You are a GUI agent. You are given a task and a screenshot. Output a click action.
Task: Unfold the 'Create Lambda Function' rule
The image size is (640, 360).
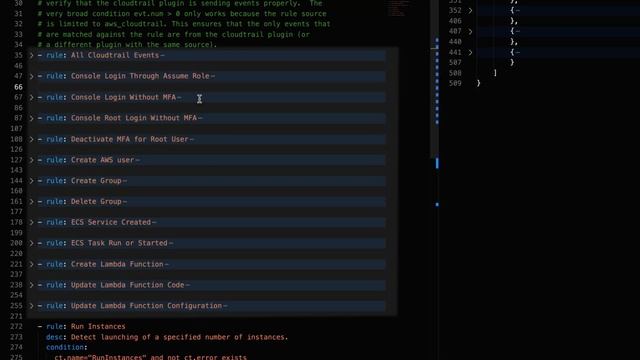tap(31, 264)
